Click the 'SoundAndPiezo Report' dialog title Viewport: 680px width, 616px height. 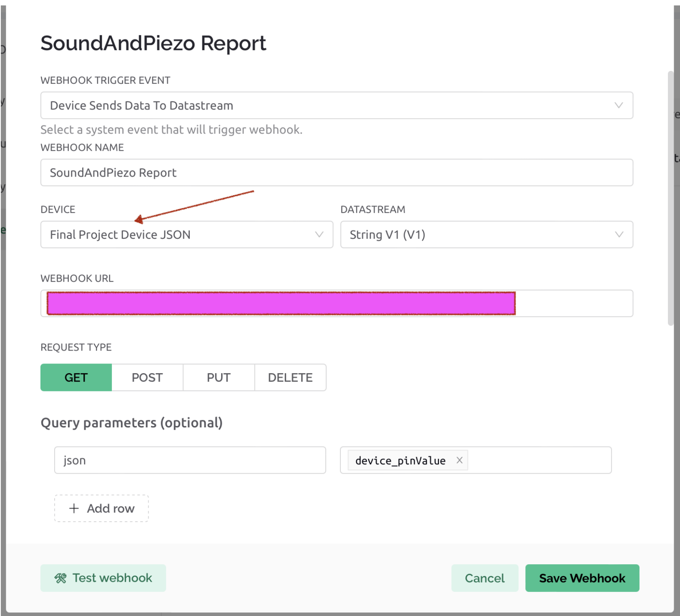pyautogui.click(x=153, y=43)
